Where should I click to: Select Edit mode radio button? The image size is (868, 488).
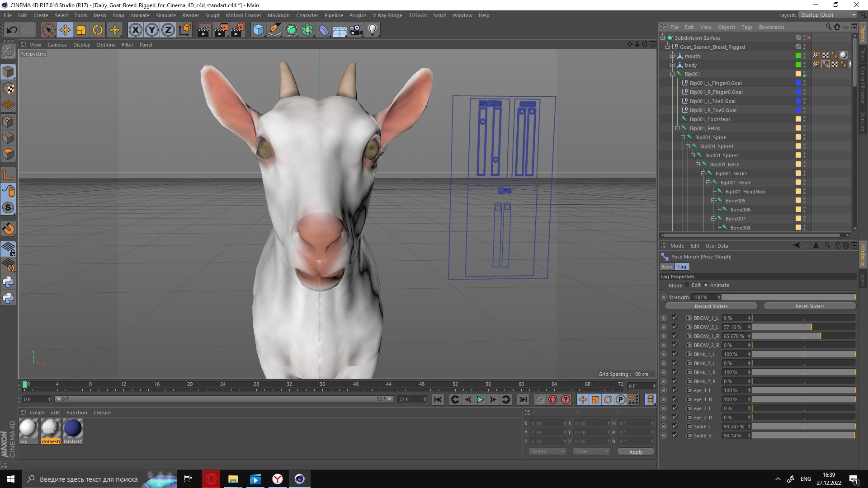pos(687,285)
